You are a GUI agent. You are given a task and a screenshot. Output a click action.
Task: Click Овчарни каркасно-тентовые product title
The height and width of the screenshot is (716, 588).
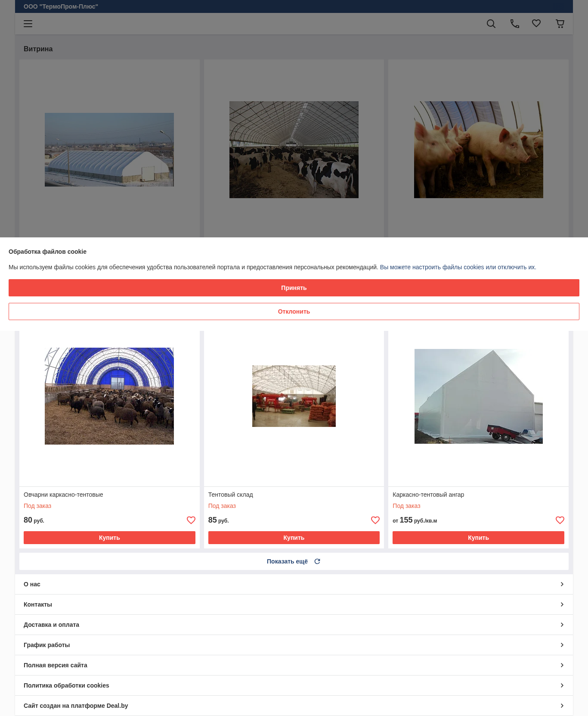click(x=63, y=495)
